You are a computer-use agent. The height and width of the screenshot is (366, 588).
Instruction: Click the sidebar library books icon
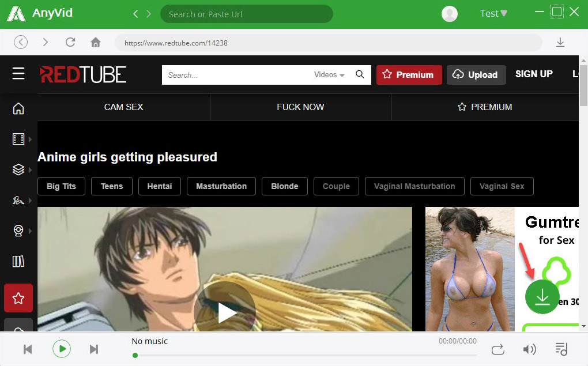pyautogui.click(x=18, y=261)
